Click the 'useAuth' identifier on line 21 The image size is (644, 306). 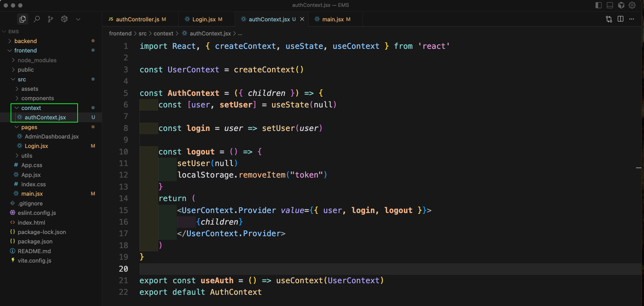pos(217,280)
